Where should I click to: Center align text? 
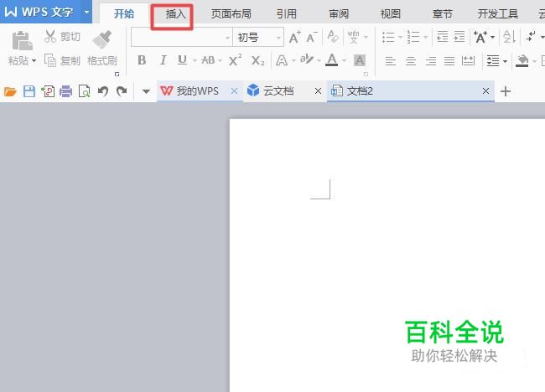click(x=411, y=61)
